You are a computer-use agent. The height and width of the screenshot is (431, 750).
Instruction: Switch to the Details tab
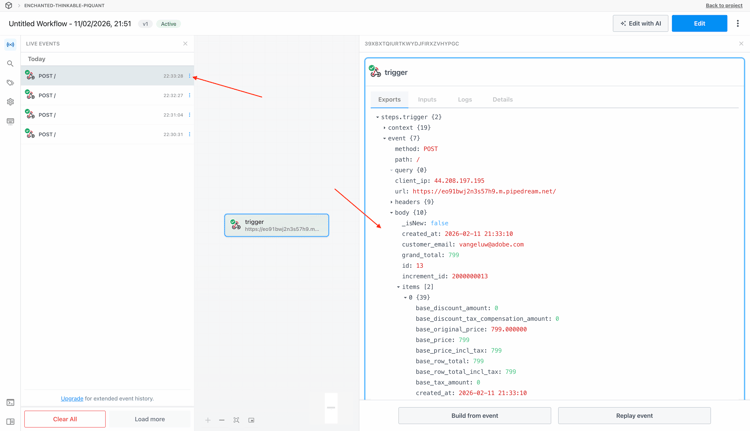click(x=503, y=99)
